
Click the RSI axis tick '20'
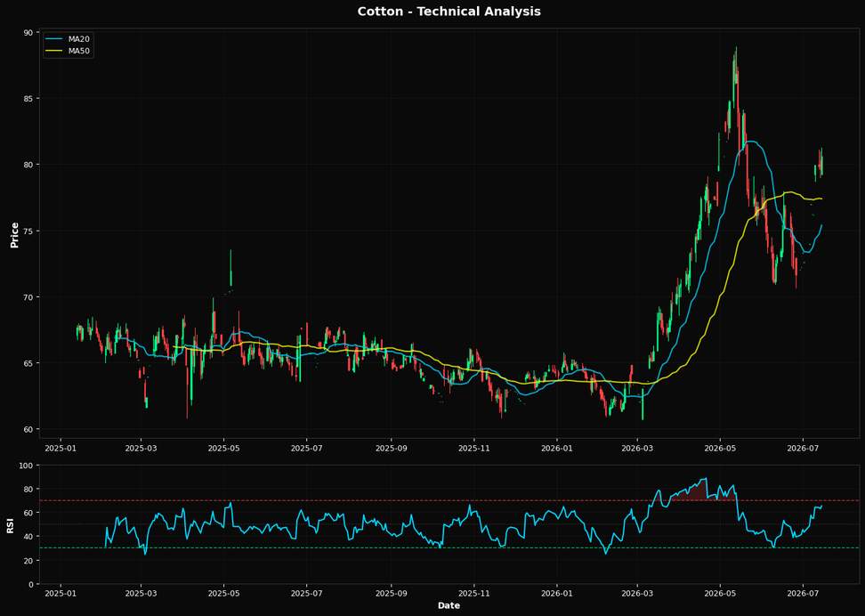click(28, 561)
